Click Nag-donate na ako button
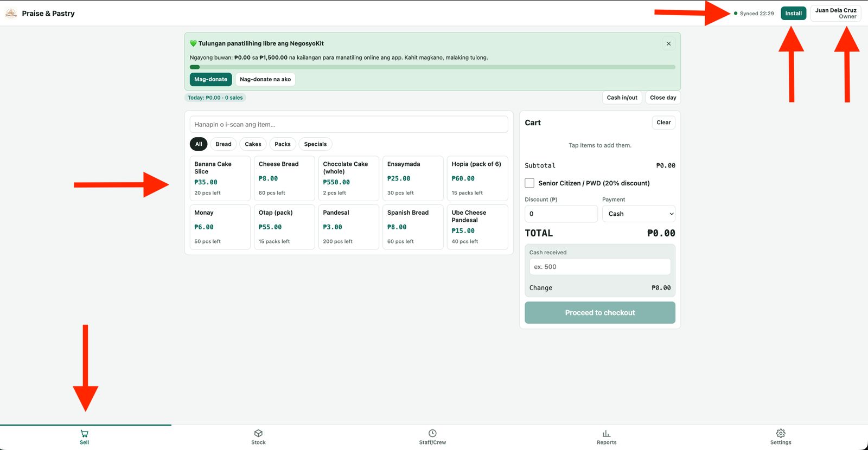 [x=265, y=79]
